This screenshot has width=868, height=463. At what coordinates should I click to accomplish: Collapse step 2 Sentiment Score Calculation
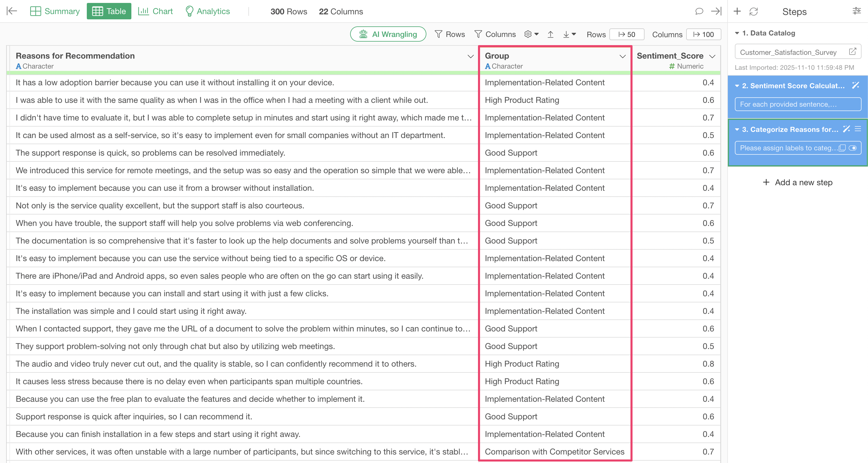737,86
